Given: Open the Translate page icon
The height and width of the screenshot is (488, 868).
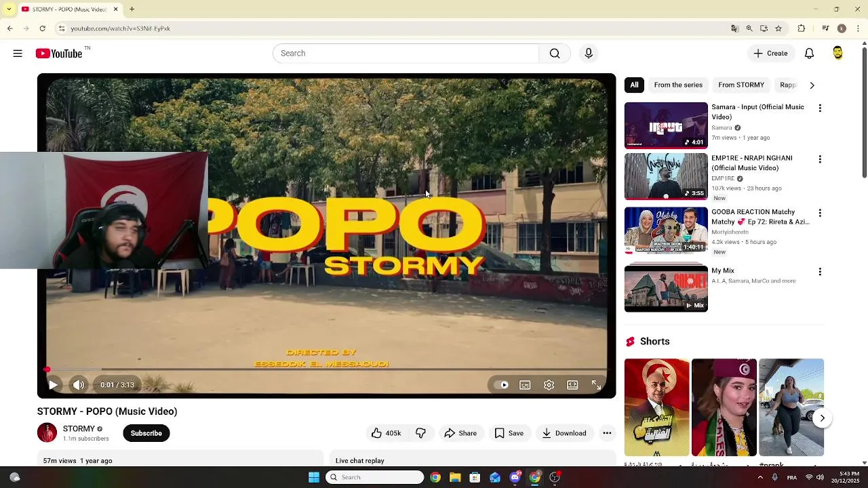Looking at the screenshot, I should tap(734, 28).
